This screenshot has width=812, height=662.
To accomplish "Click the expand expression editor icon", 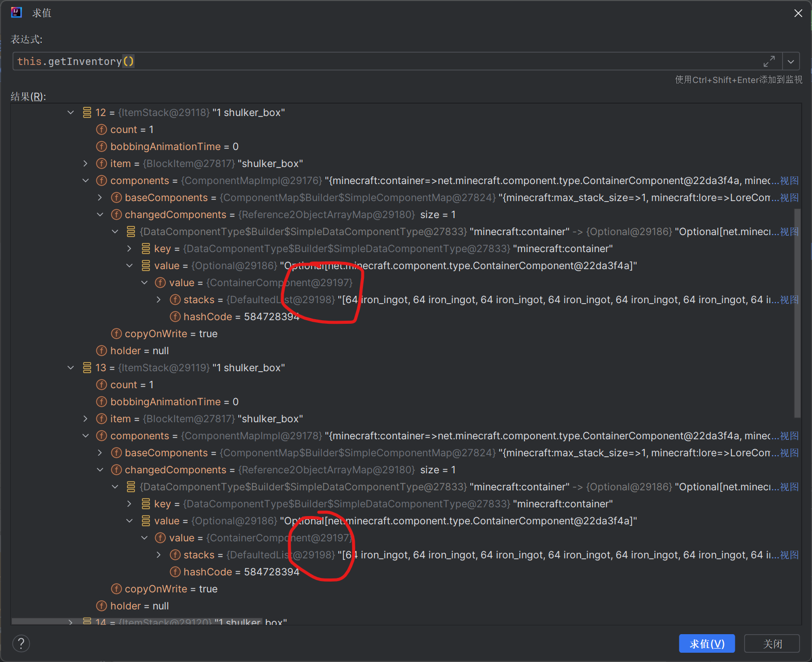I will click(x=769, y=61).
